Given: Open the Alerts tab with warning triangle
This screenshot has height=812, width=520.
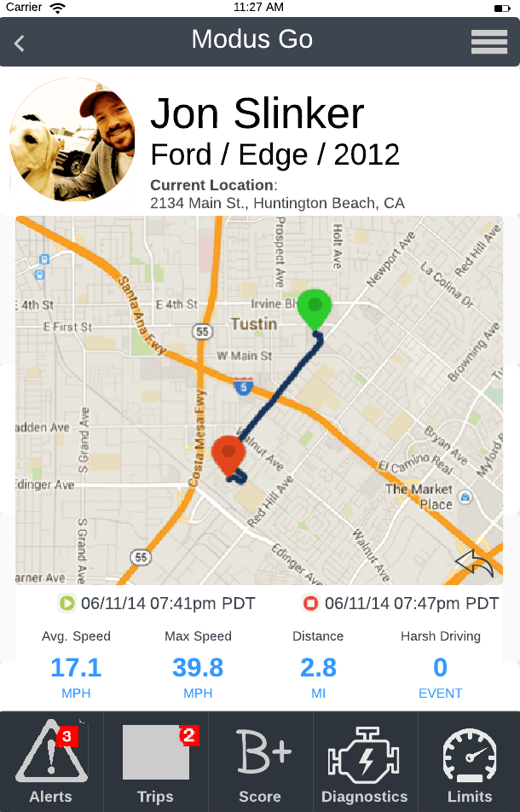Looking at the screenshot, I should 51,761.
